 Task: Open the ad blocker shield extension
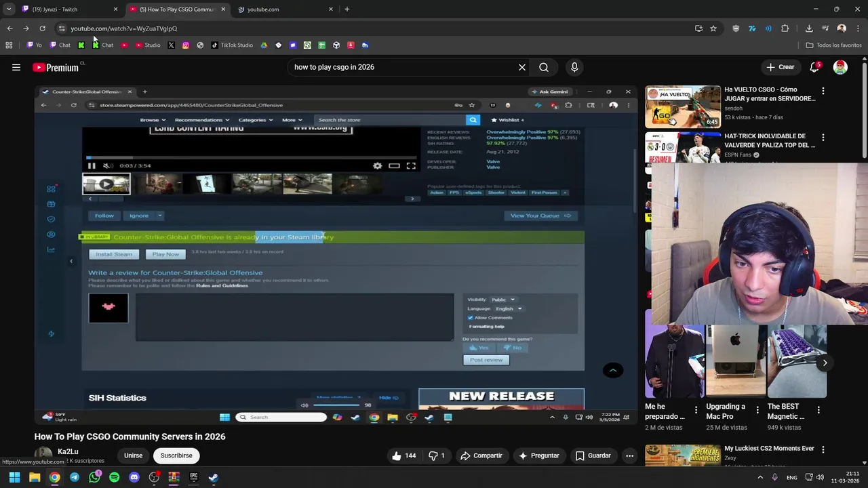pos(736,28)
